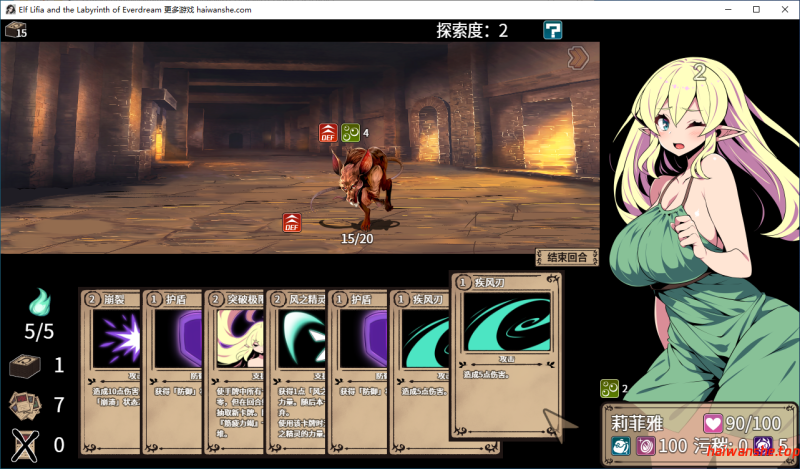Viewport: 800px width, 469px height.
Task: Select the 风之精灵 card in hand
Action: coord(294,370)
